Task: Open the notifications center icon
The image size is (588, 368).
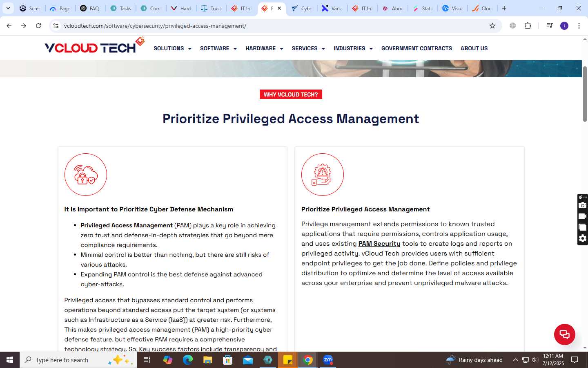Action: 575,360
